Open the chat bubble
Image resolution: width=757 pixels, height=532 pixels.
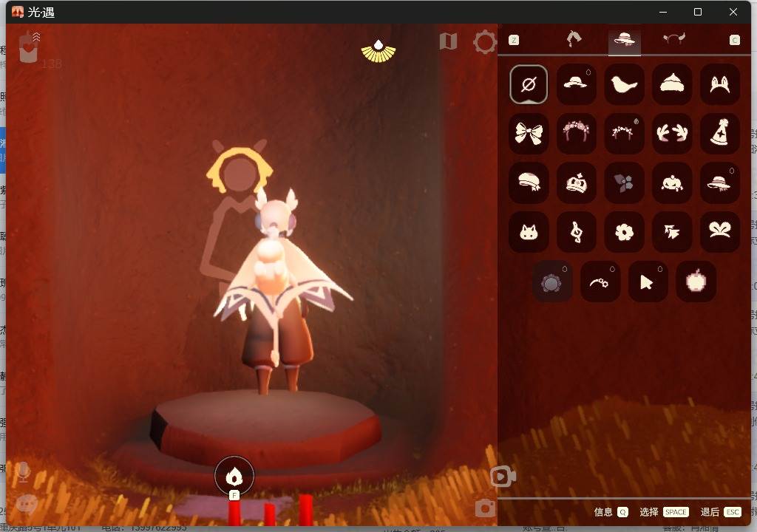[x=27, y=505]
